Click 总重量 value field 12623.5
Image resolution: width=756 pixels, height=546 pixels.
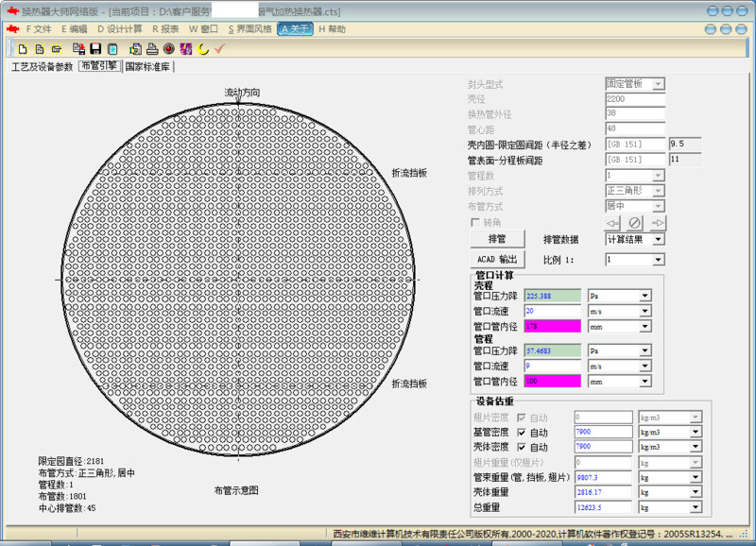coord(603,507)
